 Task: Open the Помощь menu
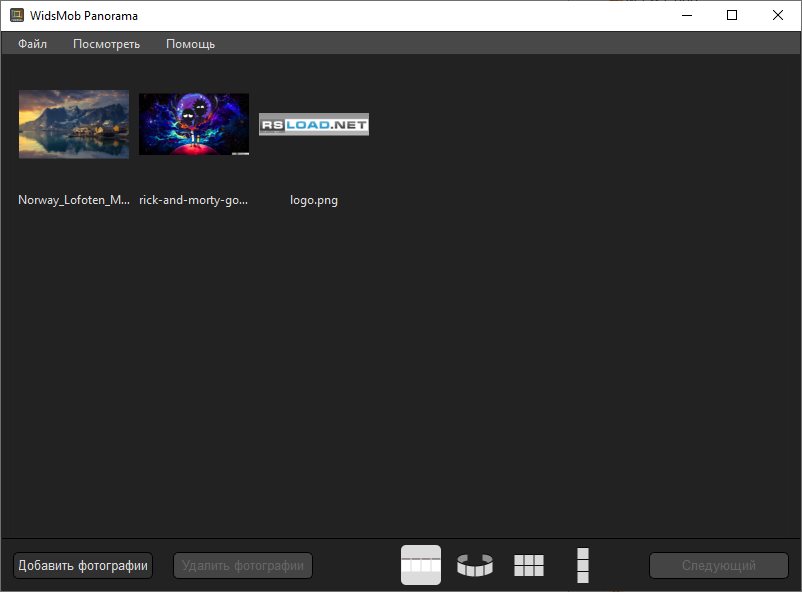[x=190, y=44]
